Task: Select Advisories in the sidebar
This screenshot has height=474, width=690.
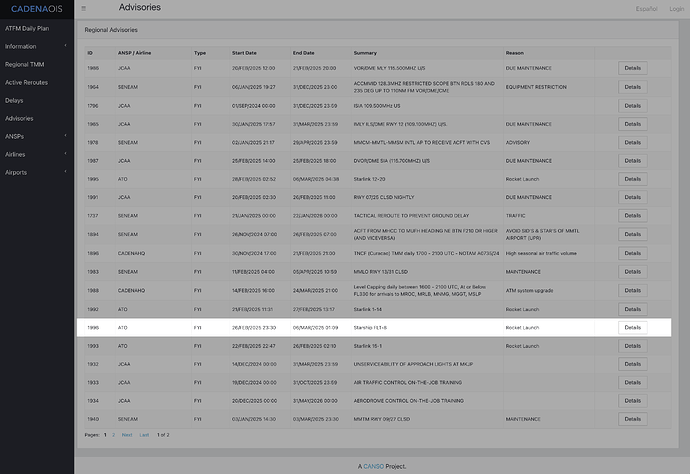Action: coord(19,118)
